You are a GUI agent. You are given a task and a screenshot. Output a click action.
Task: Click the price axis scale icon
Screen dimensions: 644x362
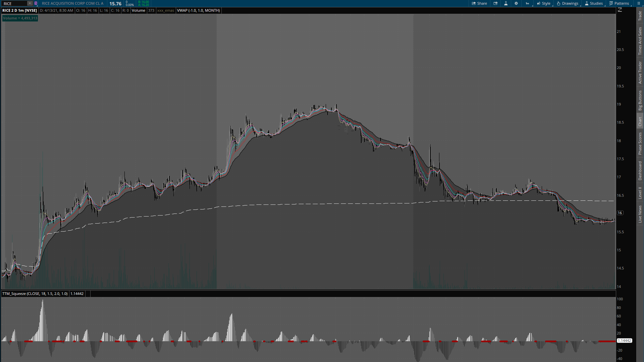pyautogui.click(x=620, y=10)
